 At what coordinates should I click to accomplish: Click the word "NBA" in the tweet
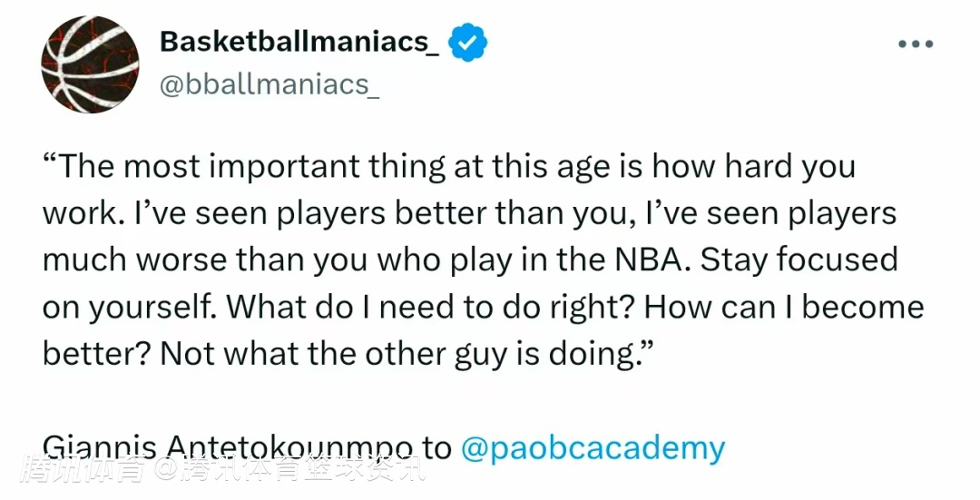pos(651,260)
